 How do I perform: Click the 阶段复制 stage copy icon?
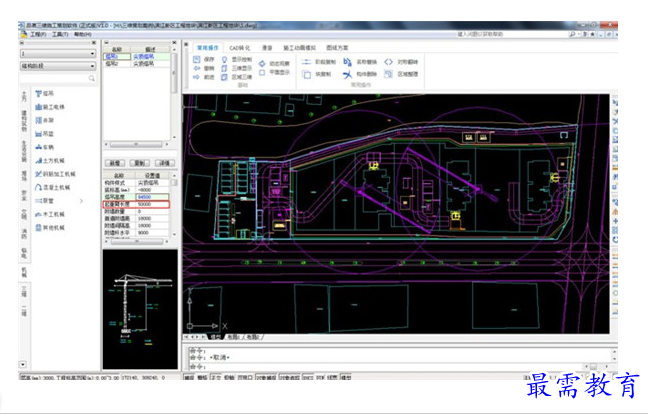click(x=306, y=62)
